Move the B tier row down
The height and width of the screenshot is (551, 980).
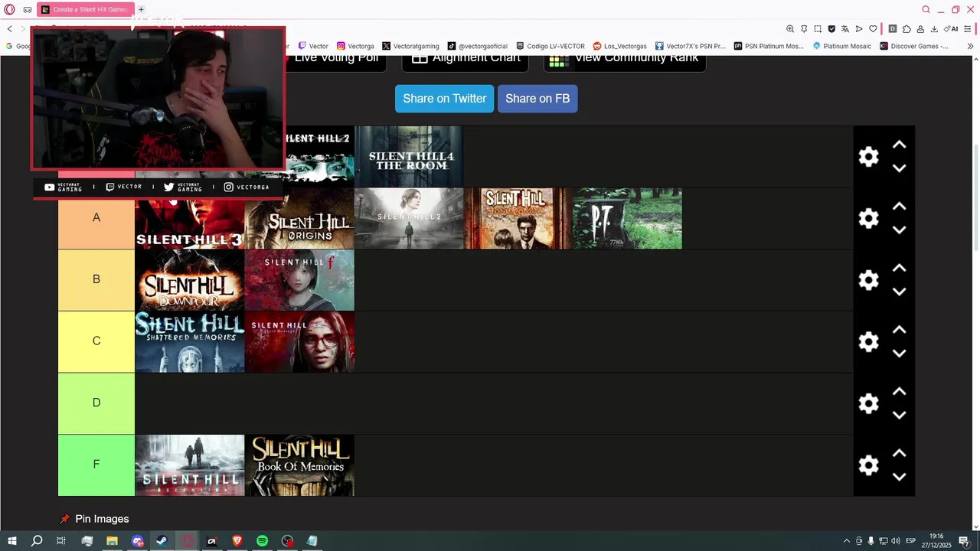click(900, 292)
